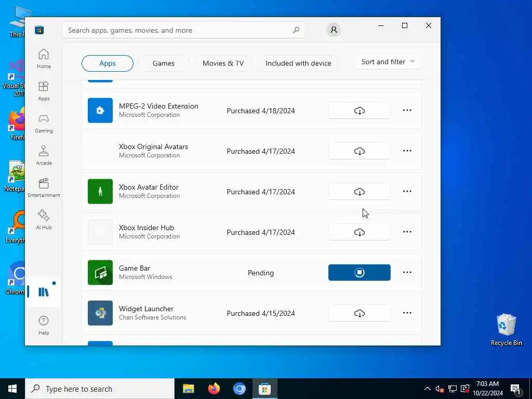The image size is (532, 399).
Task: Click the Store search input field
Action: tap(183, 30)
